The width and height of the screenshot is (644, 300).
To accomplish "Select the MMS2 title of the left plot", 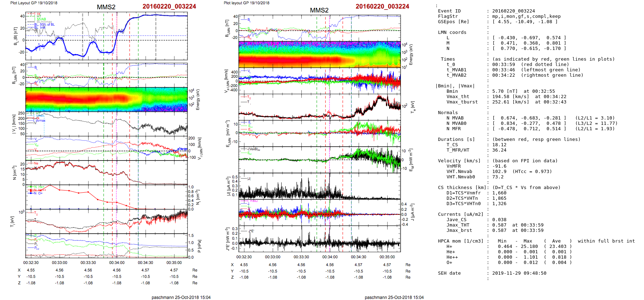I will click(106, 7).
